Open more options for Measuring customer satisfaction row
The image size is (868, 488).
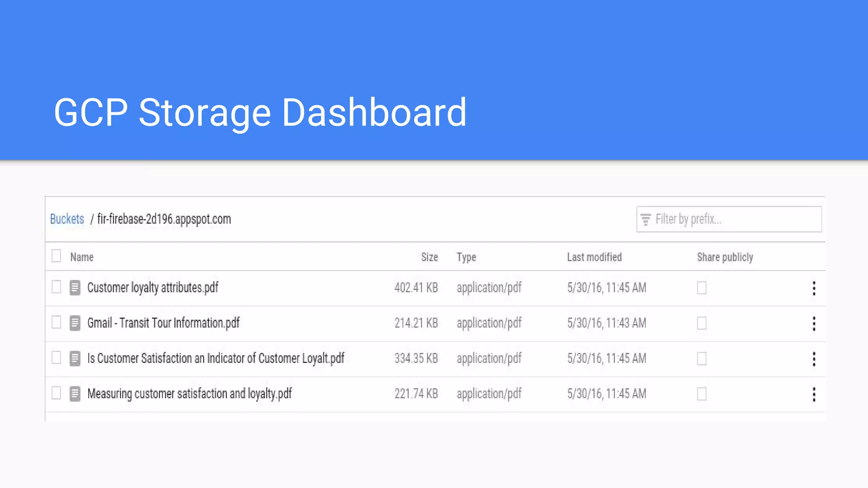pos(814,394)
